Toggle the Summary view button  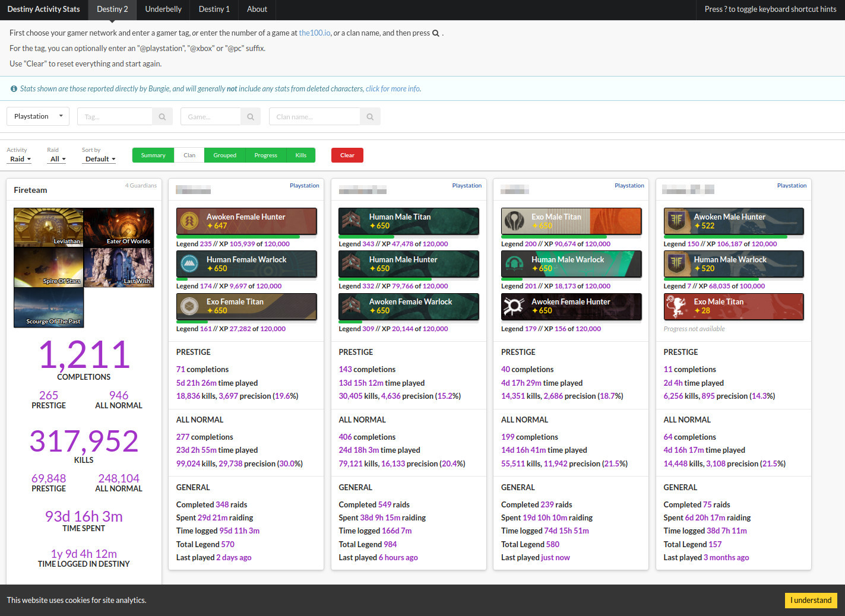[153, 155]
